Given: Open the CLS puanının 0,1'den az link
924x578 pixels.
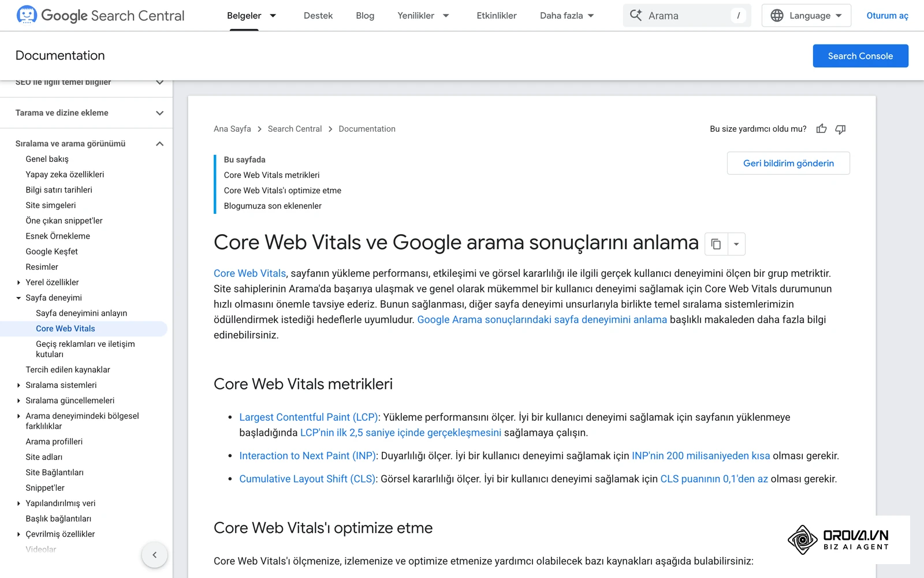Looking at the screenshot, I should tap(714, 479).
